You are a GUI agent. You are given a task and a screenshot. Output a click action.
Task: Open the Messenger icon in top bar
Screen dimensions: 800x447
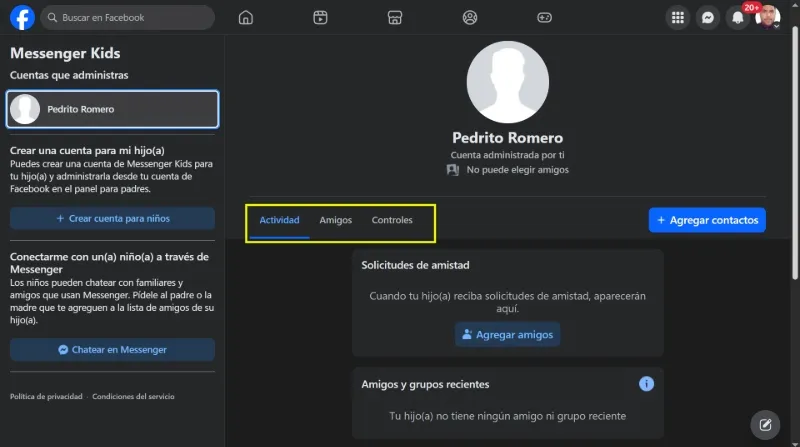click(708, 18)
